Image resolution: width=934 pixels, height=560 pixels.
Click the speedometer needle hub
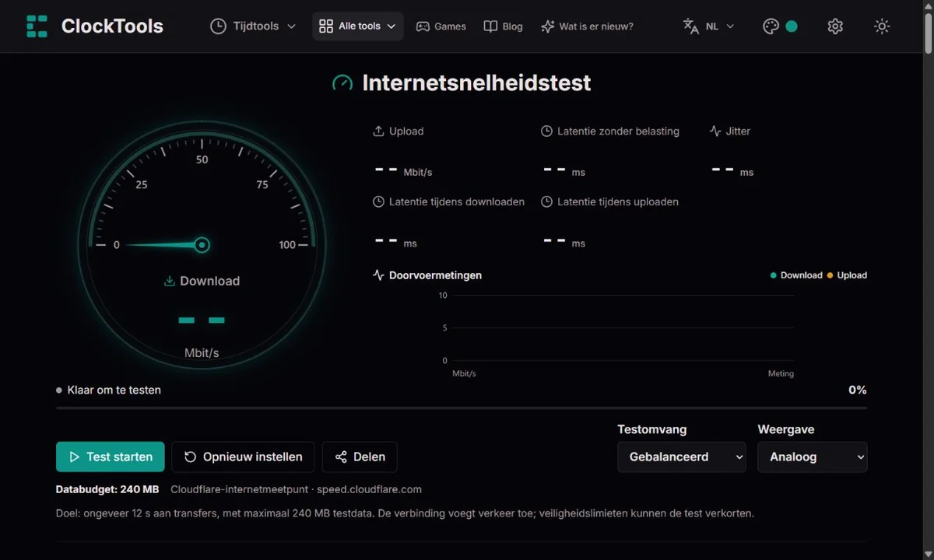202,245
